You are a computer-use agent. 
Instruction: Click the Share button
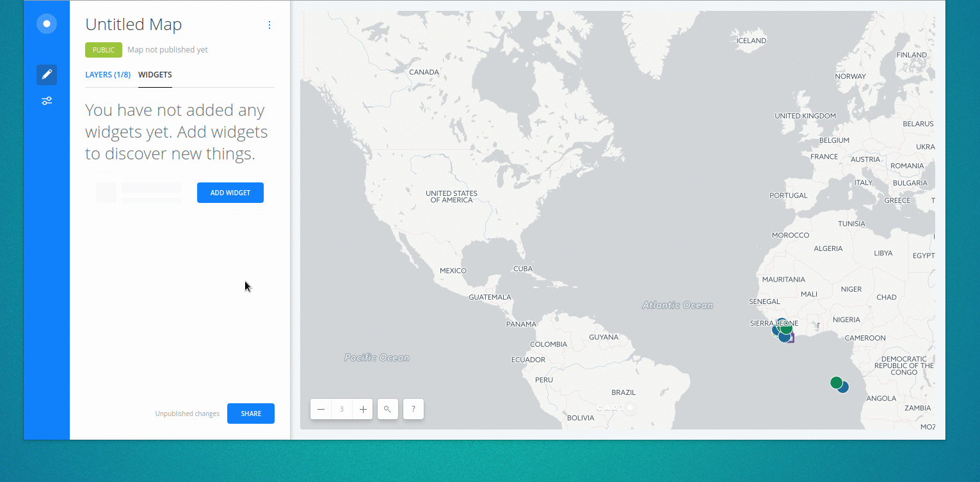point(251,414)
